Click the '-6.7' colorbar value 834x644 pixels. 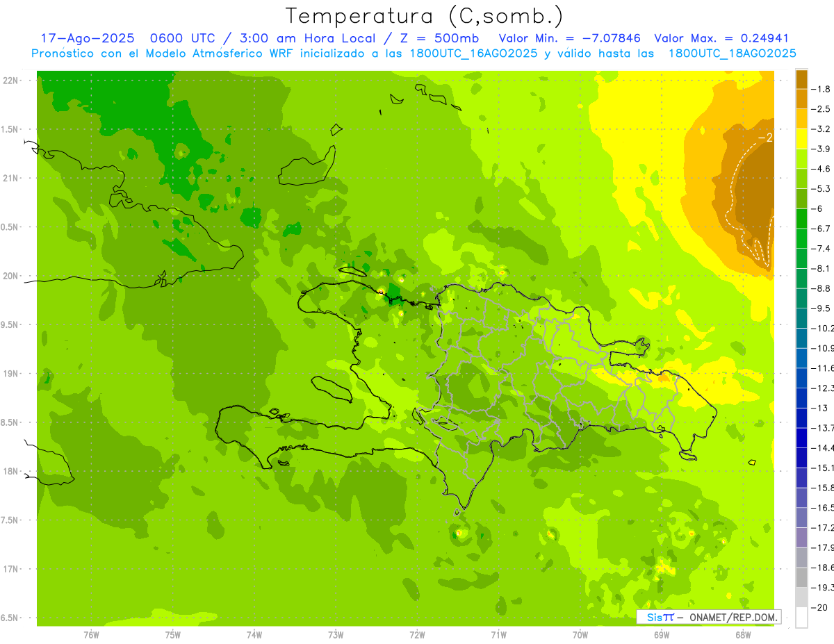pyautogui.click(x=821, y=229)
